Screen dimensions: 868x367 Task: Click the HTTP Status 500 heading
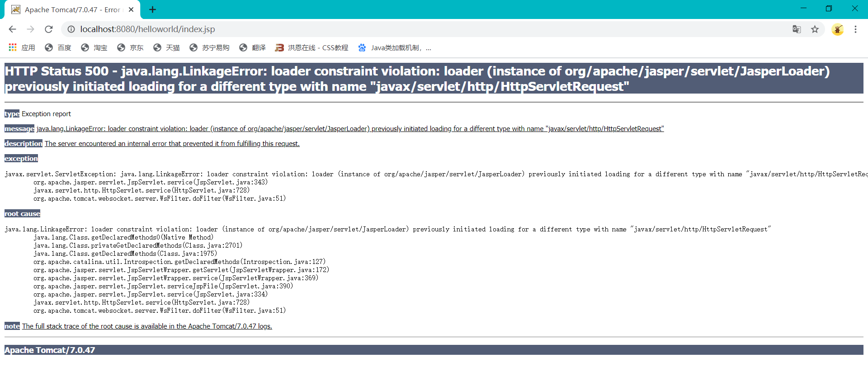pos(434,79)
